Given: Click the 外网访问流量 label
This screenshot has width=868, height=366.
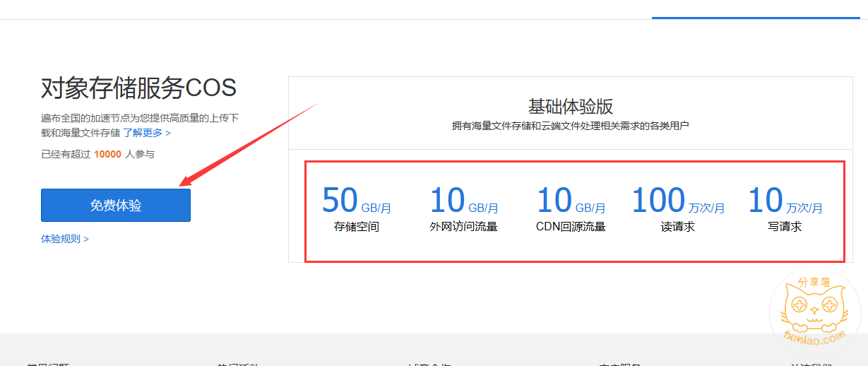Looking at the screenshot, I should point(464,227).
